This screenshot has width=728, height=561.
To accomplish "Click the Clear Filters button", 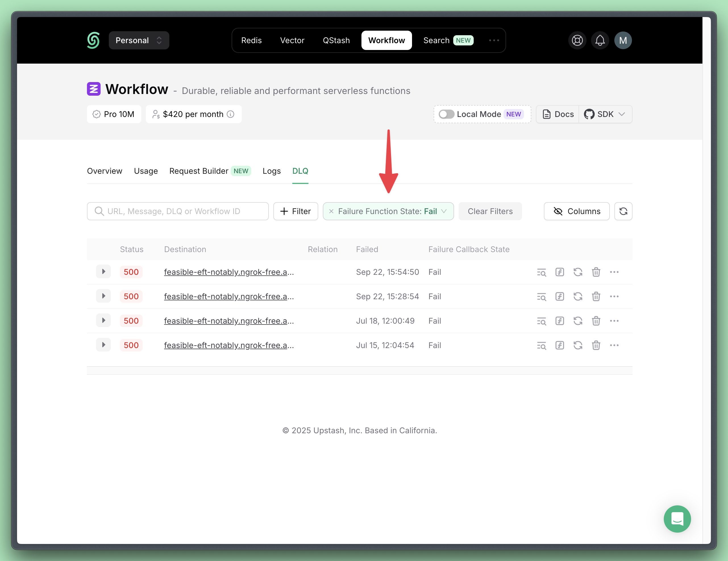I will pyautogui.click(x=490, y=211).
